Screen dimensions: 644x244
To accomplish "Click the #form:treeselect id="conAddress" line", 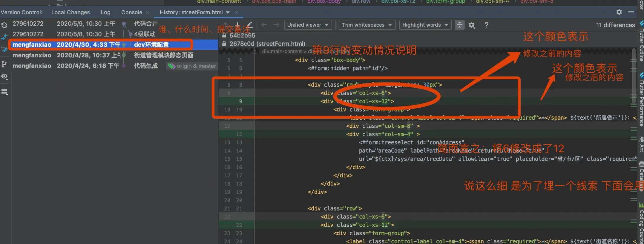I will 412,142.
